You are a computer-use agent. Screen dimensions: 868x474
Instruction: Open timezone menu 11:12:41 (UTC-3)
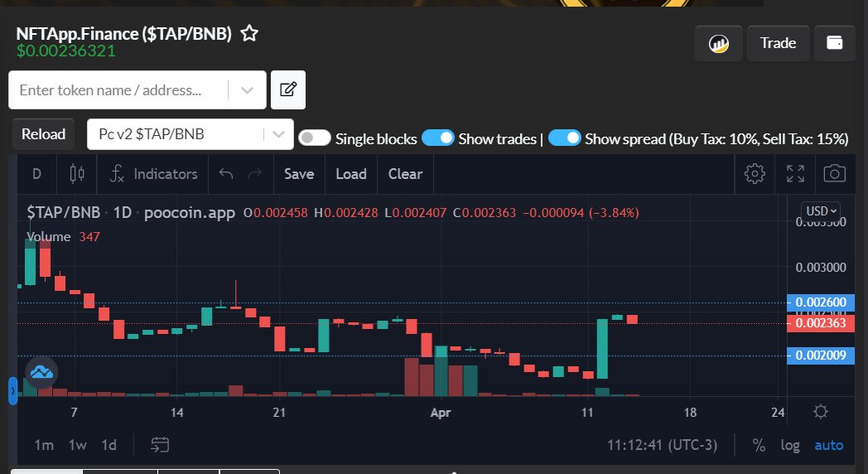(662, 445)
